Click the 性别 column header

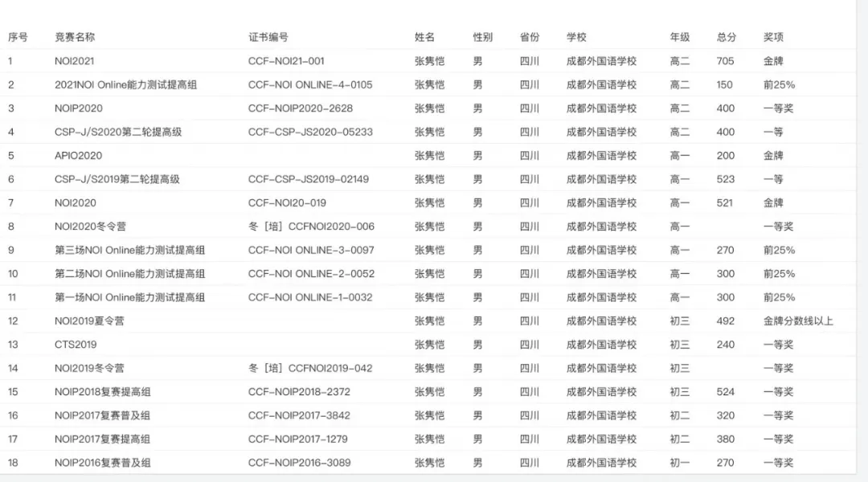coord(483,37)
